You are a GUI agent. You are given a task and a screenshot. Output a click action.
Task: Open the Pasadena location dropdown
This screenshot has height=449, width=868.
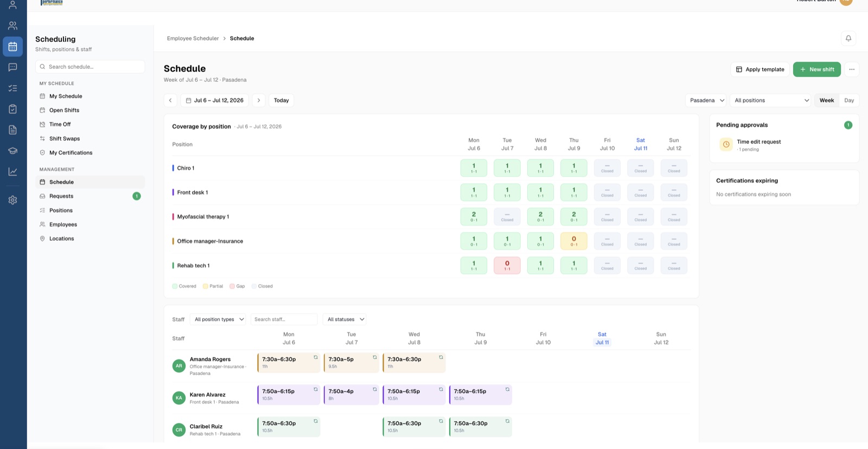[x=706, y=100]
